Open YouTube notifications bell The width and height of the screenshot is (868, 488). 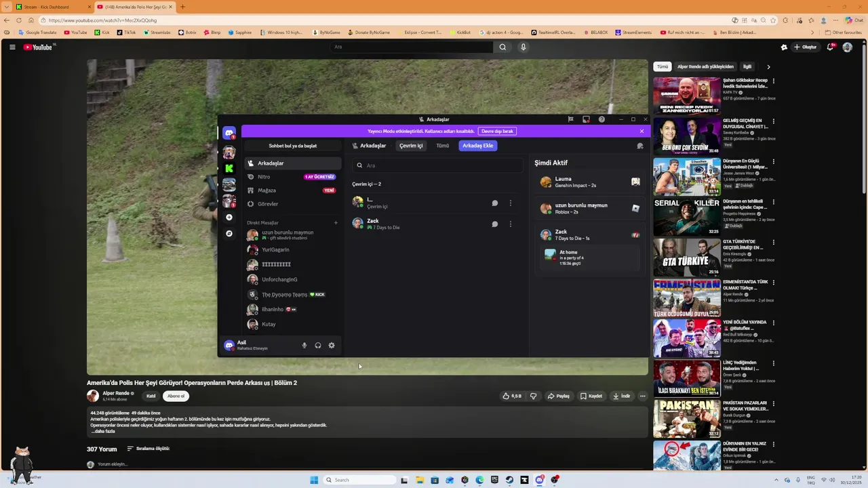(x=830, y=47)
